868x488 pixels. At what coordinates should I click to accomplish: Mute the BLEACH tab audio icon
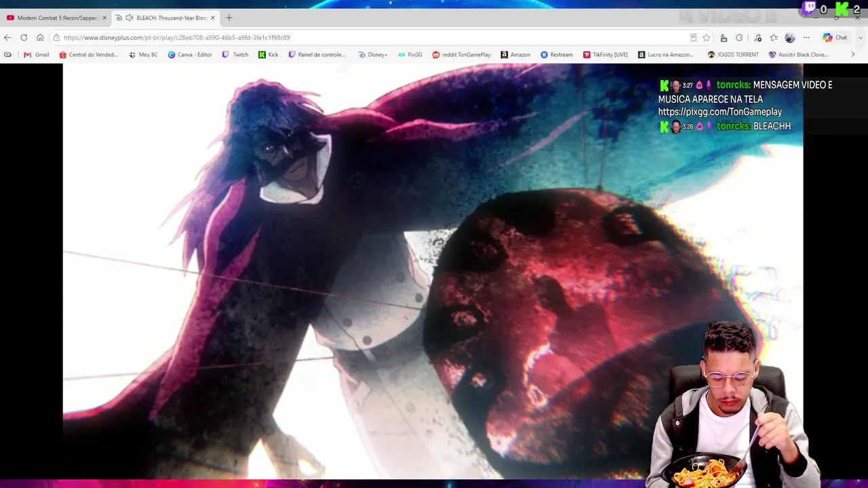click(130, 18)
